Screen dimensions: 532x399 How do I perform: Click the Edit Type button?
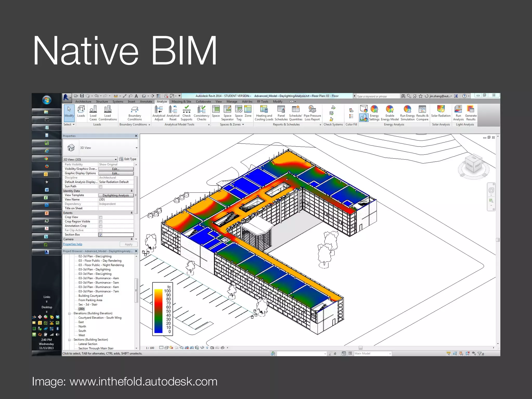pyautogui.click(x=128, y=159)
